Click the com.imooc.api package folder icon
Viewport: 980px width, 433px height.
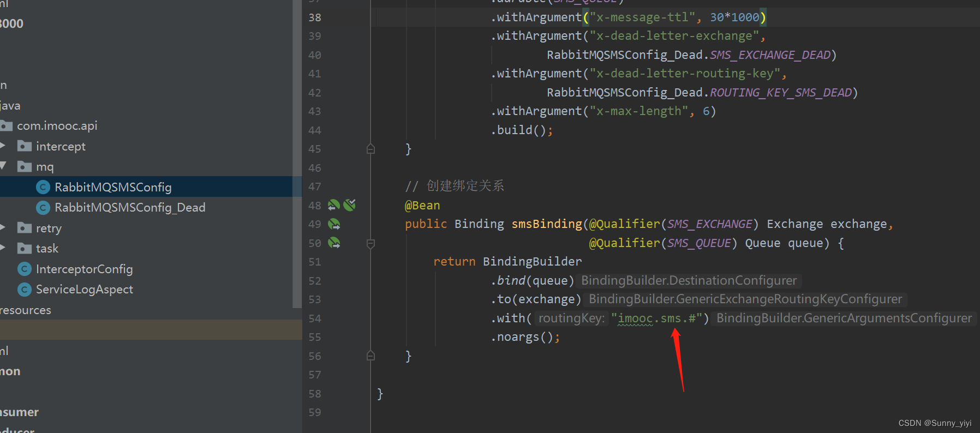6,126
